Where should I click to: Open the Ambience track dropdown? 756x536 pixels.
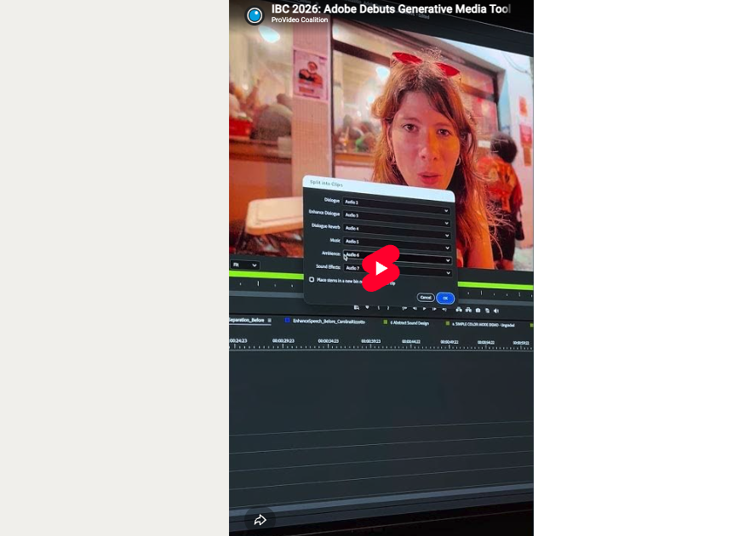398,256
